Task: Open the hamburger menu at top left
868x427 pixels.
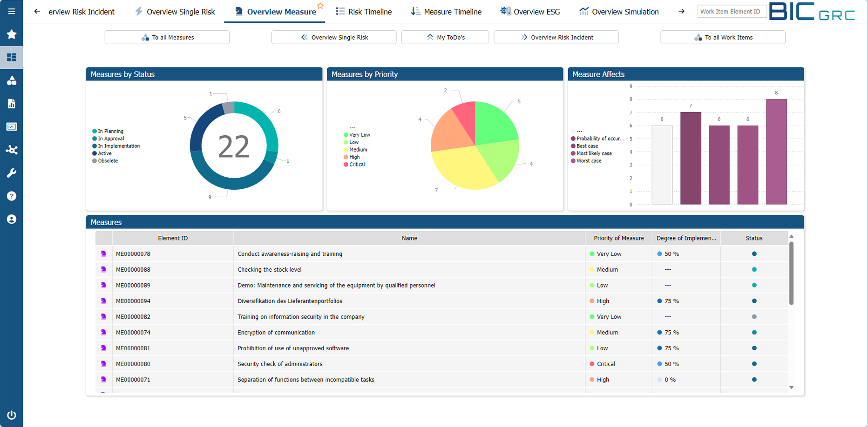Action: click(12, 11)
